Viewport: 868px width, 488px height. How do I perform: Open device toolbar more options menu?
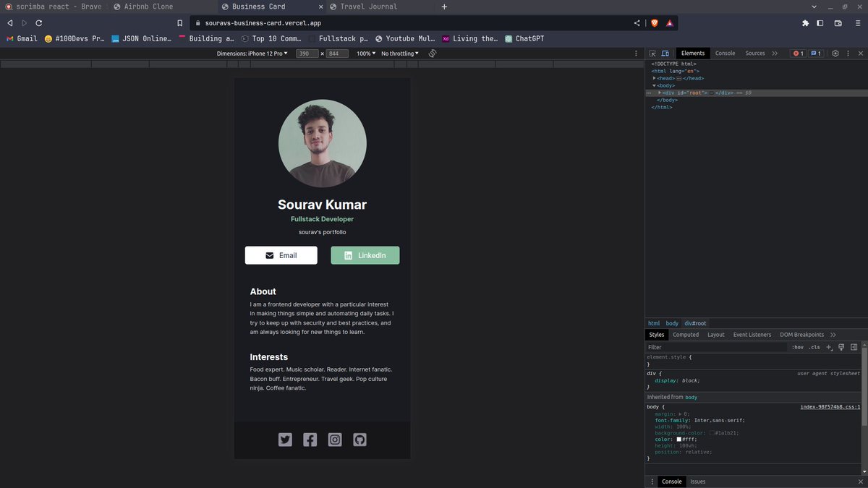[x=636, y=53]
